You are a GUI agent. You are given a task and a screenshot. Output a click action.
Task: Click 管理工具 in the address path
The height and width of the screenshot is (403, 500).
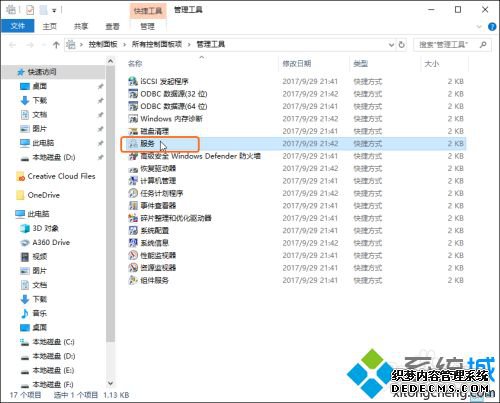click(211, 44)
